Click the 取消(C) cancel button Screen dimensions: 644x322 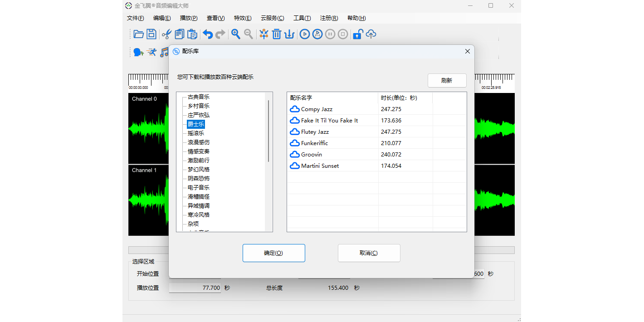tap(369, 253)
